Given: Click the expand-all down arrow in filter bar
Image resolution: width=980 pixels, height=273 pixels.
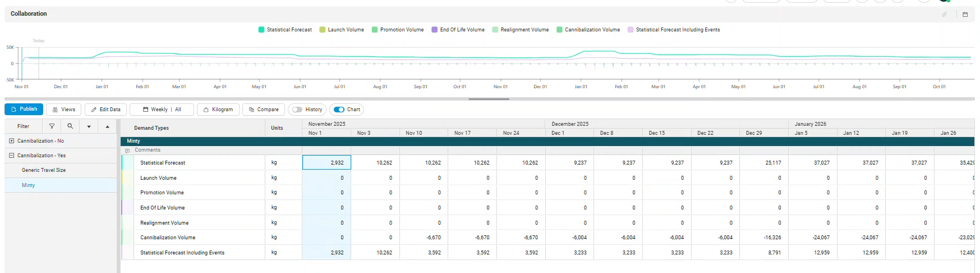Looking at the screenshot, I should click(x=89, y=126).
